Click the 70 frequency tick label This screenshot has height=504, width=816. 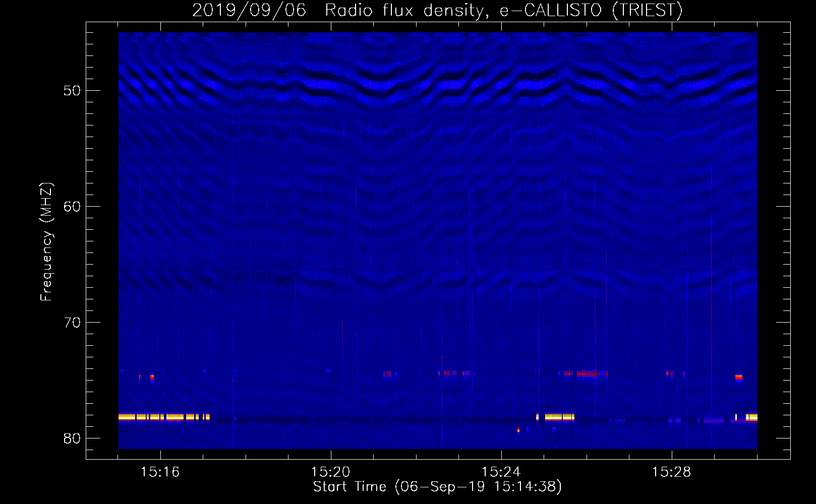click(x=72, y=323)
